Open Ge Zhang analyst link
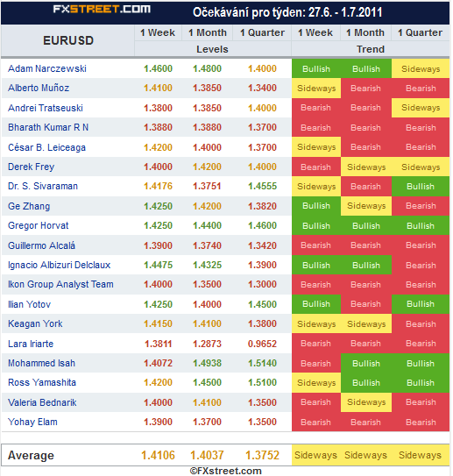The height and width of the screenshot is (476, 453). pyautogui.click(x=29, y=206)
